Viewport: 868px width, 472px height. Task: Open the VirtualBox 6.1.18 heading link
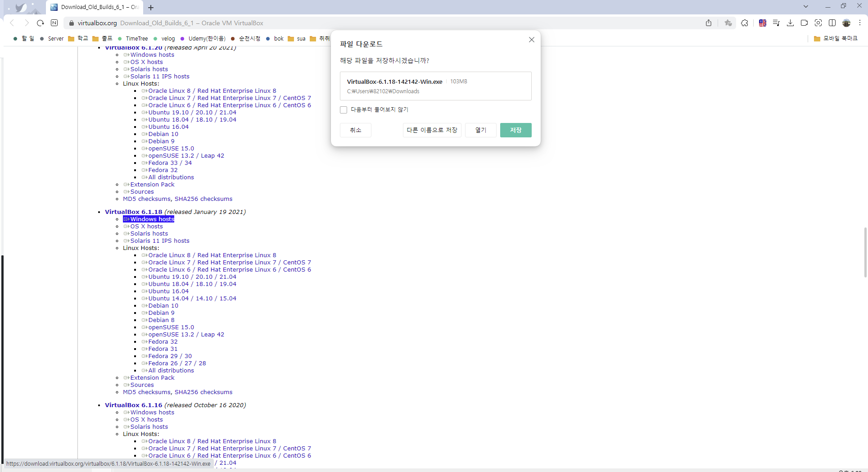(x=133, y=212)
